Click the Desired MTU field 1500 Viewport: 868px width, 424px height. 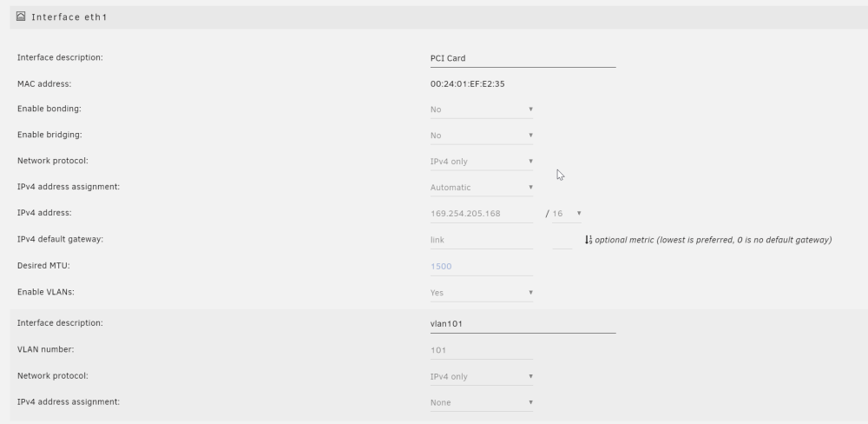pyautogui.click(x=481, y=267)
